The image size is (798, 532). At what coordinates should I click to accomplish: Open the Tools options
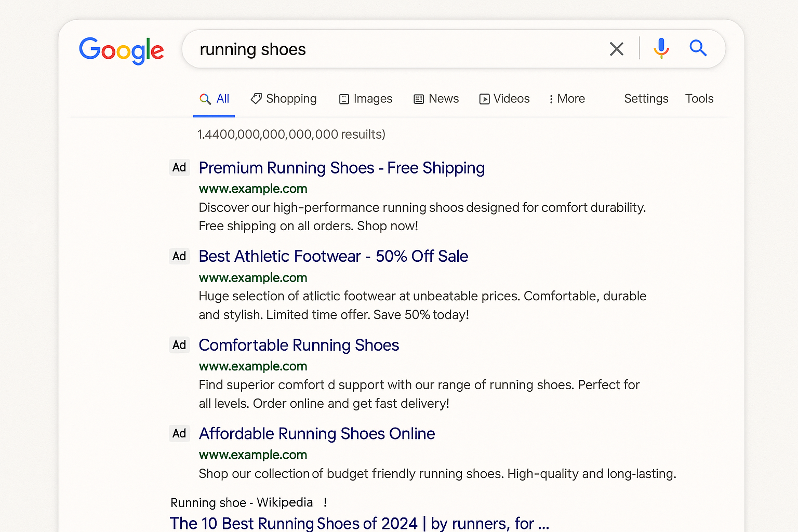699,99
